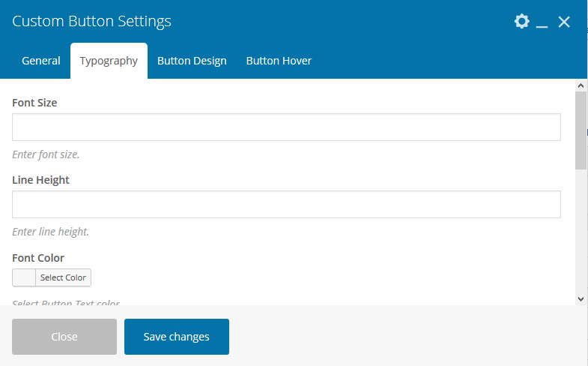
Task: Click the scrollbar track below the thumb
Action: [x=581, y=232]
